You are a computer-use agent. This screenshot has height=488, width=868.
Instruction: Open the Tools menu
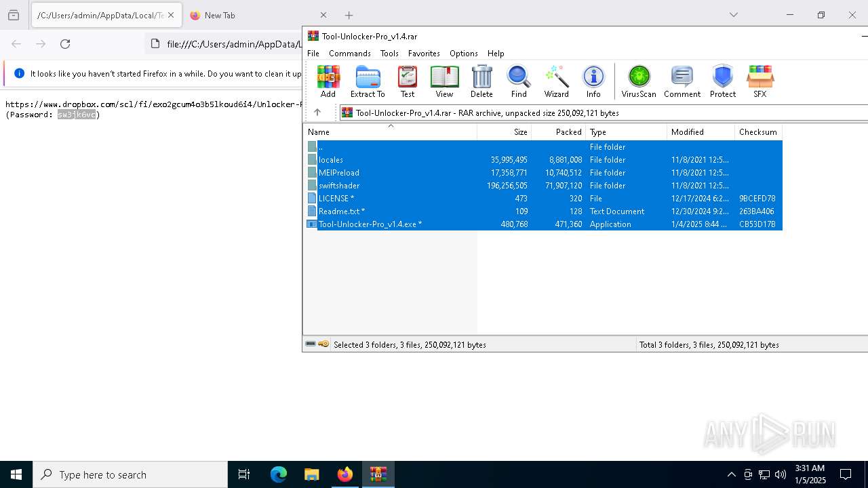389,53
